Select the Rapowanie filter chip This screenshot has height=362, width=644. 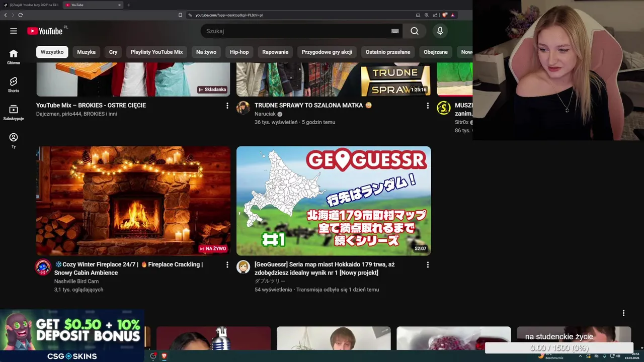pos(275,52)
